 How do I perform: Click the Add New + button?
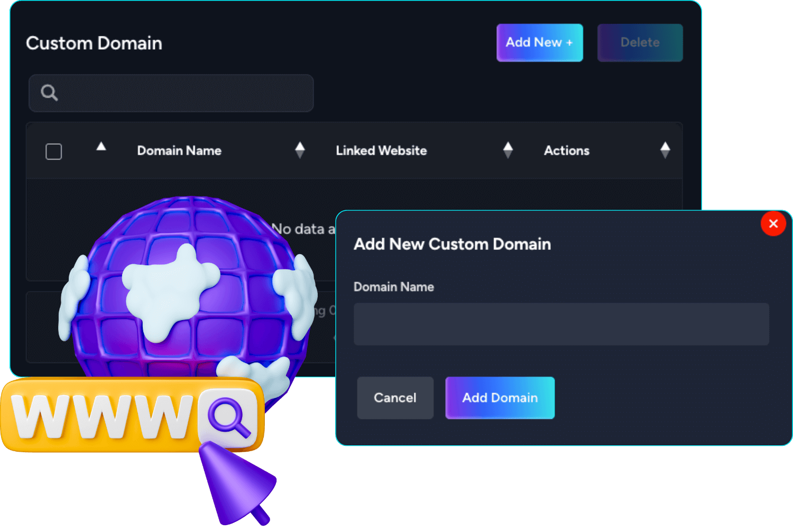(539, 43)
